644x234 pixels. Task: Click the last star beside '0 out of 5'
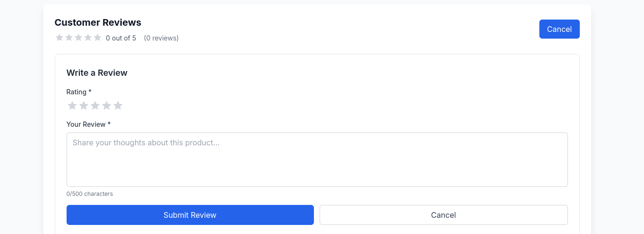(98, 38)
